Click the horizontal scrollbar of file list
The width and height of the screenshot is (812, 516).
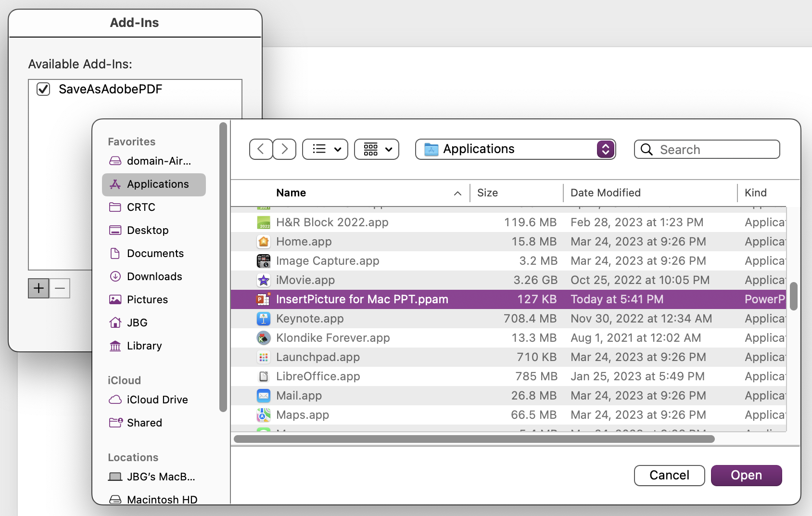[474, 439]
